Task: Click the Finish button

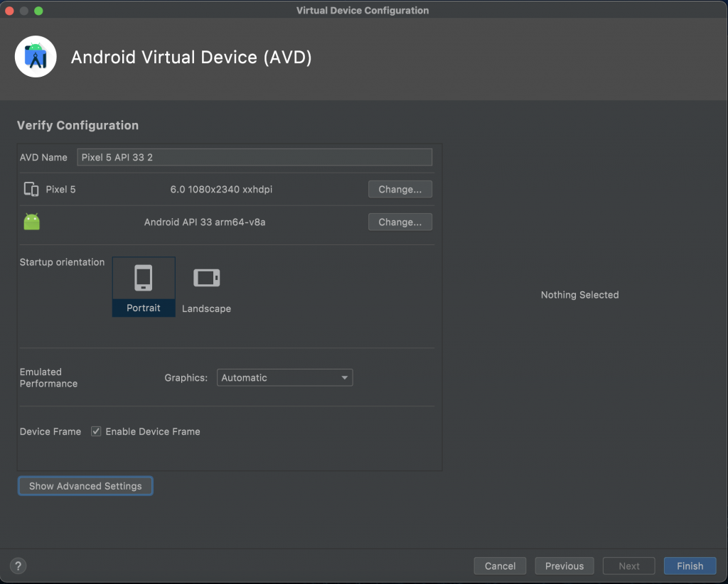Action: click(690, 566)
